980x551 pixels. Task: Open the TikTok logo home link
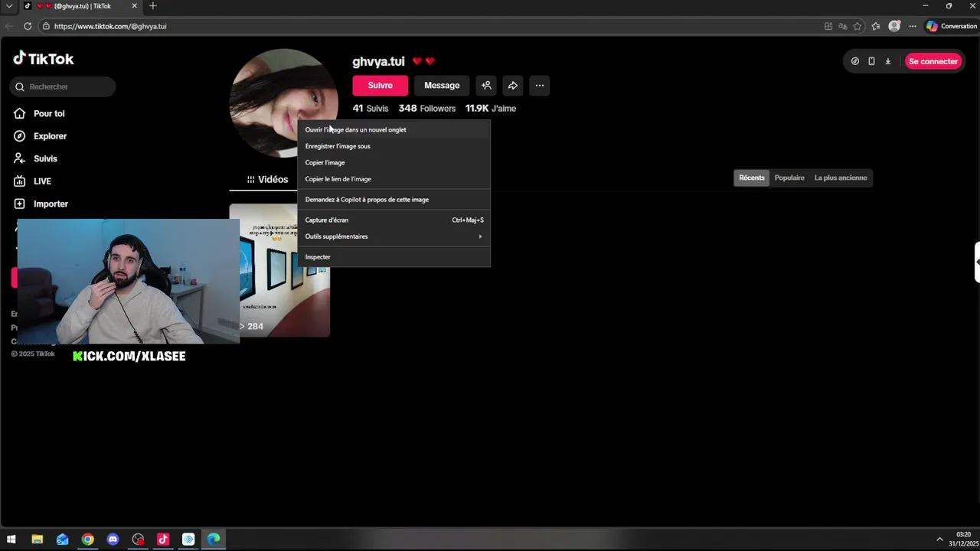[x=44, y=59]
